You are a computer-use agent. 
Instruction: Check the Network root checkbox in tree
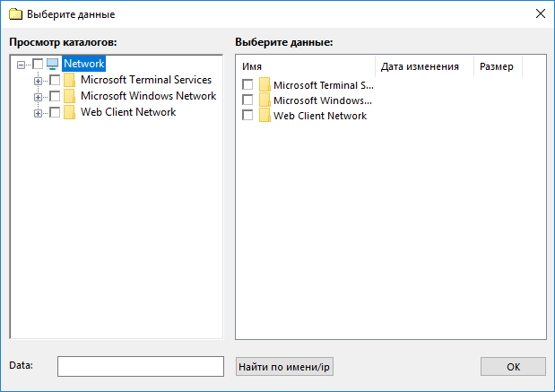pos(38,64)
